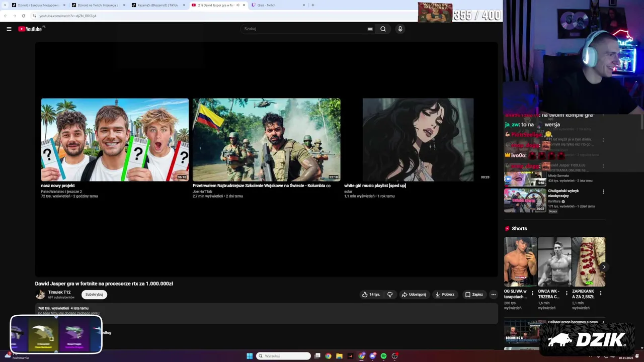Click the youtube.com address bar URL

pyautogui.click(x=68, y=16)
